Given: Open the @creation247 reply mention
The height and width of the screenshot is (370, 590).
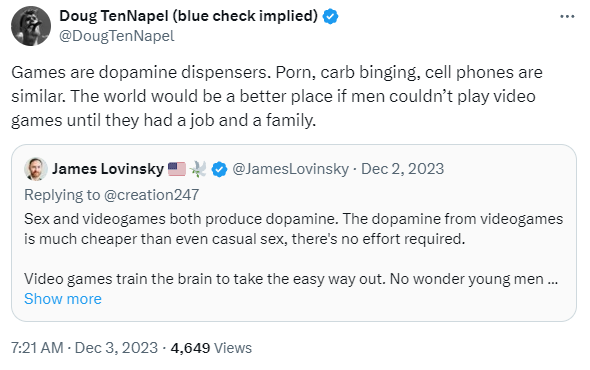Looking at the screenshot, I should tap(151, 195).
